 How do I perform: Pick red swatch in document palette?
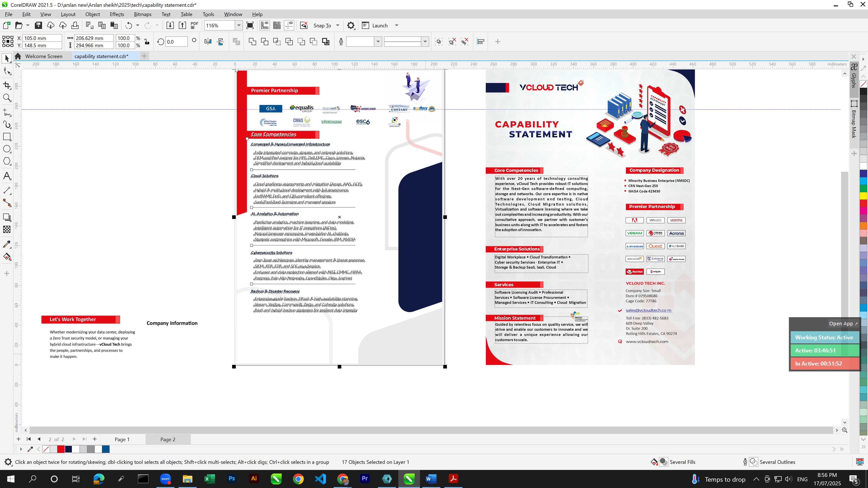(x=61, y=449)
